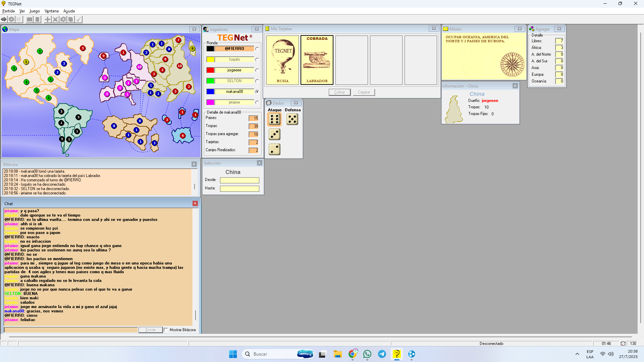Open WhatsApp from the taskbar
Image resolution: width=644 pixels, height=362 pixels.
(367, 354)
